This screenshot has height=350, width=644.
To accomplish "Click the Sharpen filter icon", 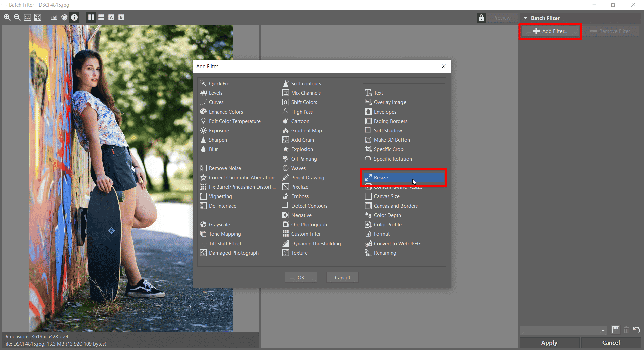I will coord(203,140).
